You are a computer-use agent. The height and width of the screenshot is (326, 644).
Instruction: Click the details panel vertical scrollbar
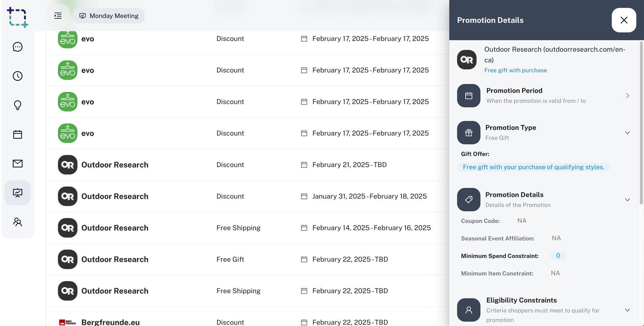(x=641, y=123)
